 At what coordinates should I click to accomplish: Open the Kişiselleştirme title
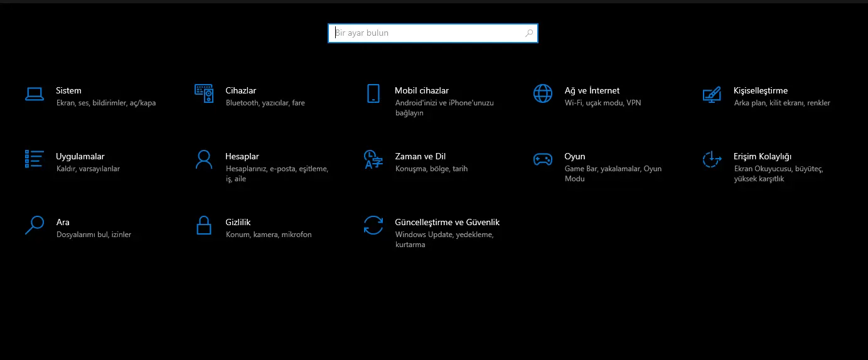click(761, 90)
